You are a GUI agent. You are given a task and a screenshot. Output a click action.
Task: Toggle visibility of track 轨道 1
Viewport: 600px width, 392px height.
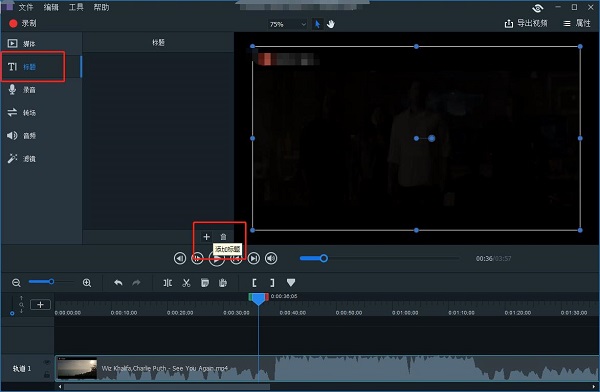(x=47, y=362)
